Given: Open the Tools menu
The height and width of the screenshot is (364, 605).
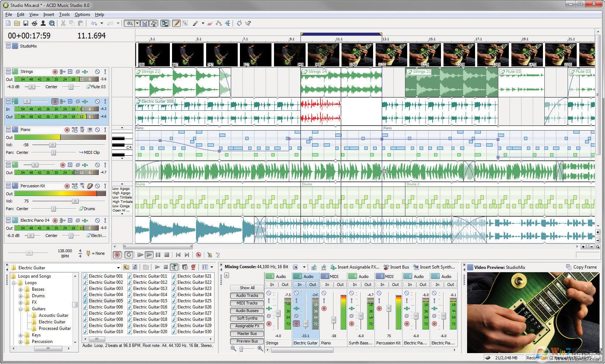Looking at the screenshot, I should point(64,15).
